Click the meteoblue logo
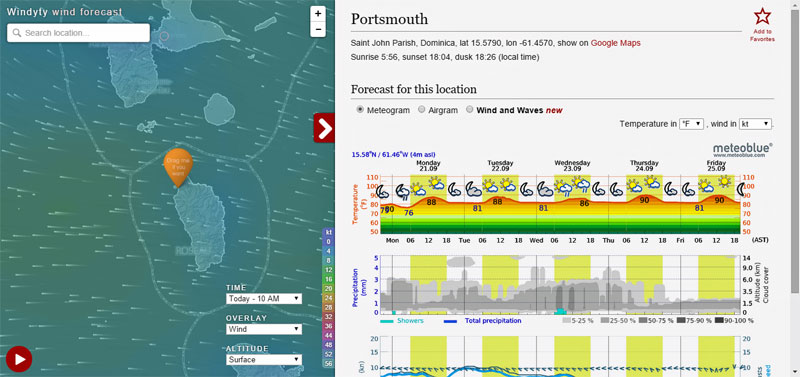Screen dimensions: 800x377 click(x=743, y=149)
